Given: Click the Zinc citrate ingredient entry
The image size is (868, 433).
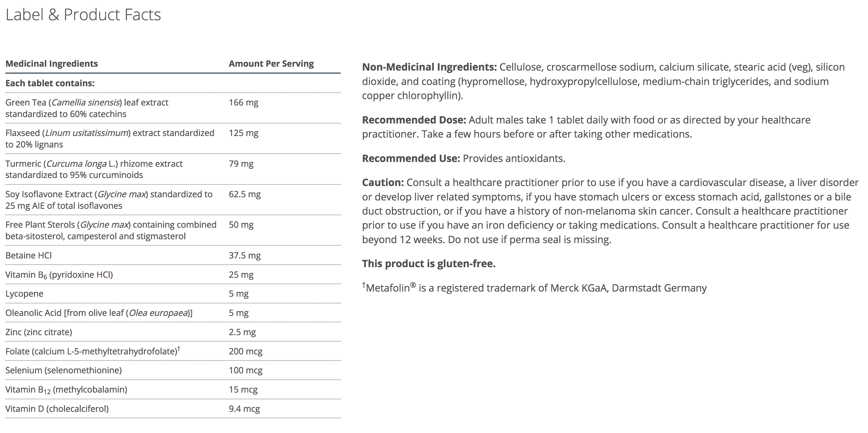Looking at the screenshot, I should (x=39, y=332).
